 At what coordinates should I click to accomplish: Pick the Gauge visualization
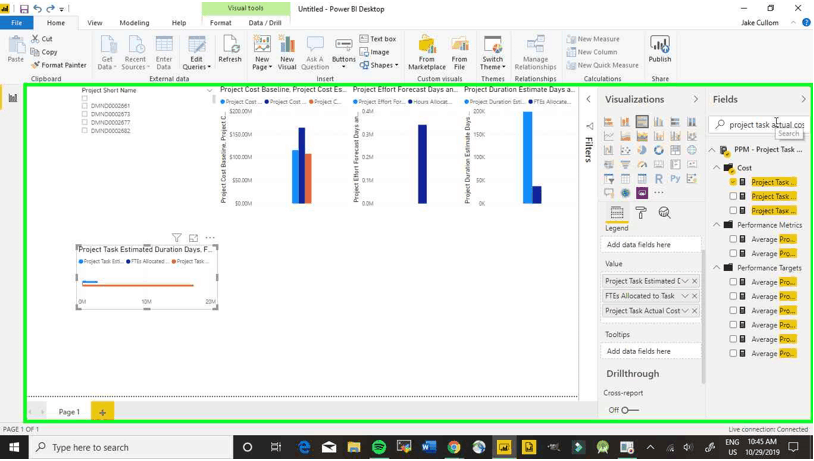[x=642, y=165]
